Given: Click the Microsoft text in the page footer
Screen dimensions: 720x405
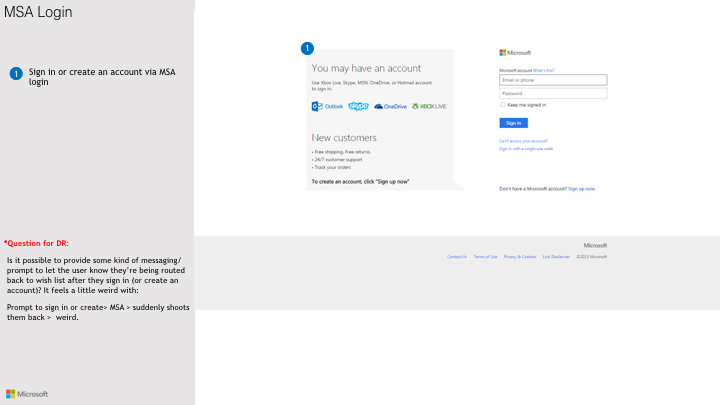Looking at the screenshot, I should point(595,246).
